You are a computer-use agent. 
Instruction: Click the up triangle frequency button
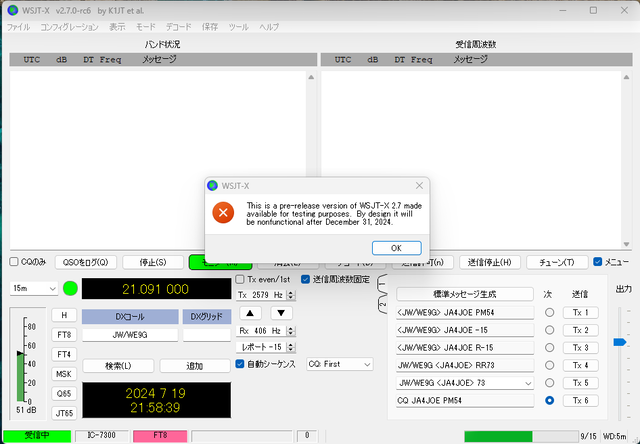250,313
